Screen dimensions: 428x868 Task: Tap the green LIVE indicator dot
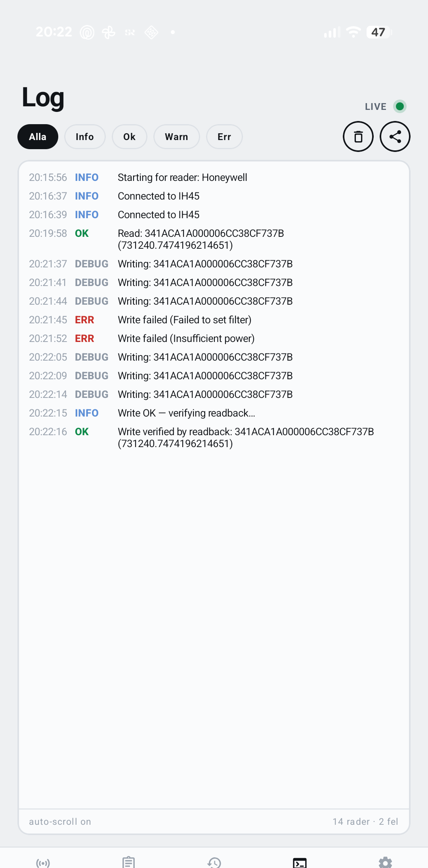point(400,106)
